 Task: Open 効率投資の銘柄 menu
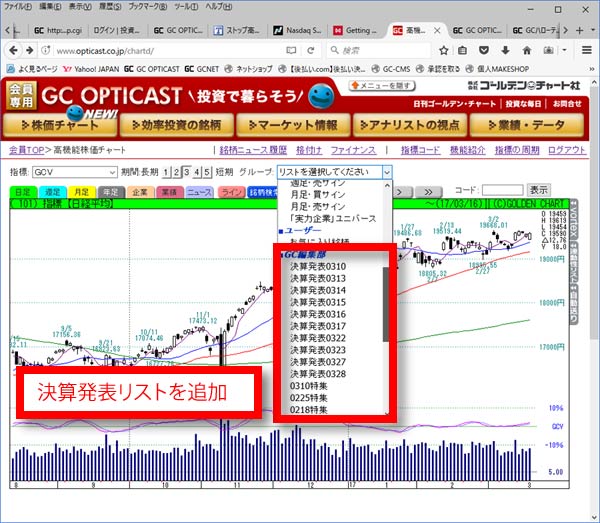coord(177,125)
